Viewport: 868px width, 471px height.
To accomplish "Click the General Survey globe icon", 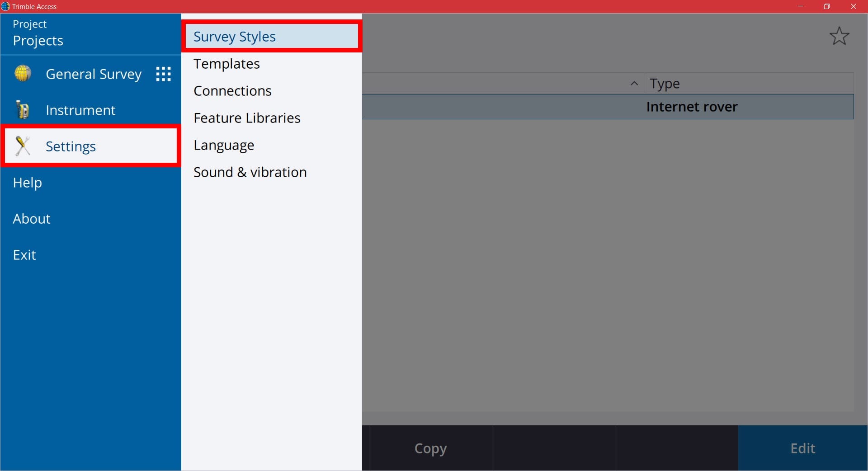I will [x=23, y=74].
